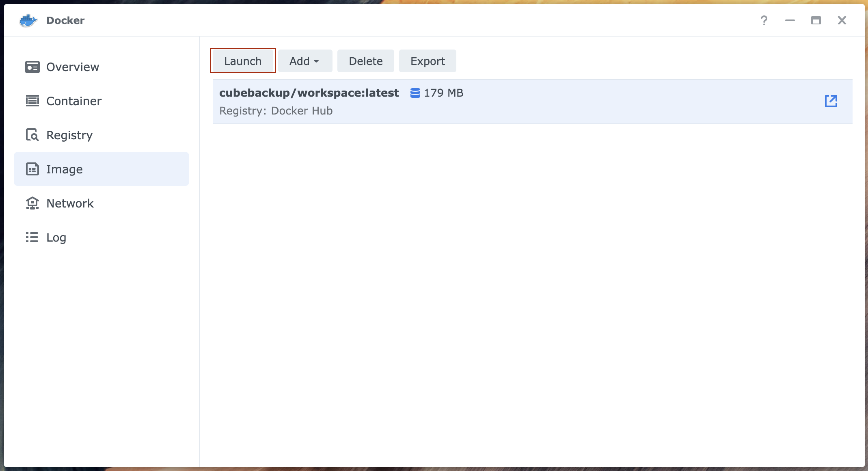
Task: Click the Docker Hub registry label
Action: [x=275, y=111]
